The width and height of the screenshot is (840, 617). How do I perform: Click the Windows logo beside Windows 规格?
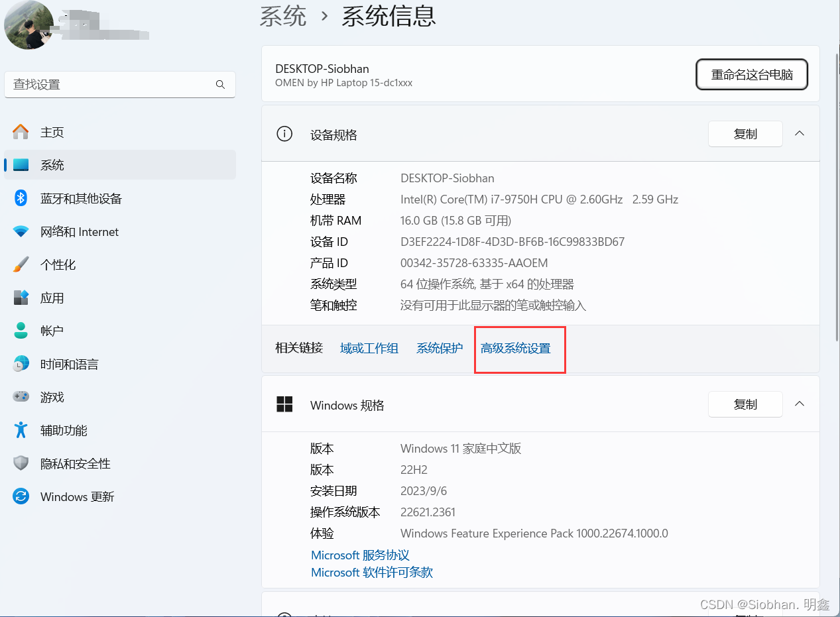coord(284,404)
